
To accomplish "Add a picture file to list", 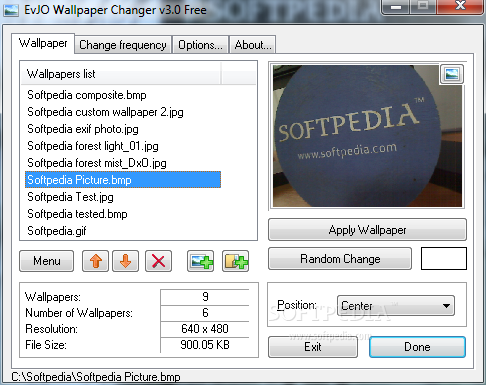I will (200, 261).
